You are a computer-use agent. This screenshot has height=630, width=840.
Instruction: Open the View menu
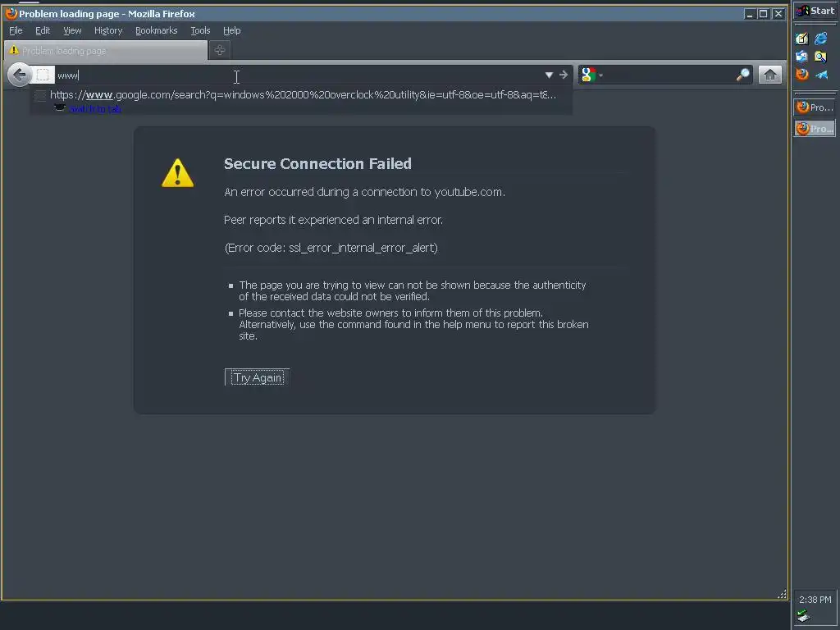pyautogui.click(x=72, y=30)
